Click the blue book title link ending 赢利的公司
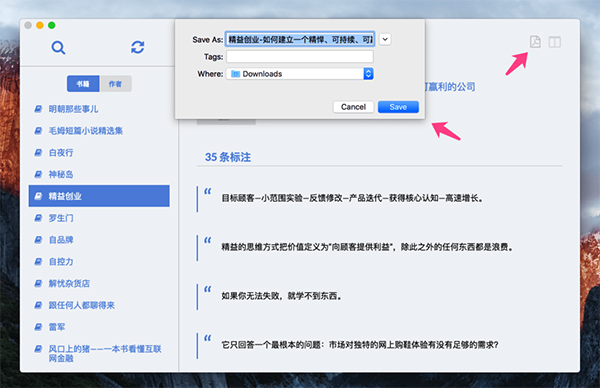Viewport: 600px width, 388px height. pos(450,87)
